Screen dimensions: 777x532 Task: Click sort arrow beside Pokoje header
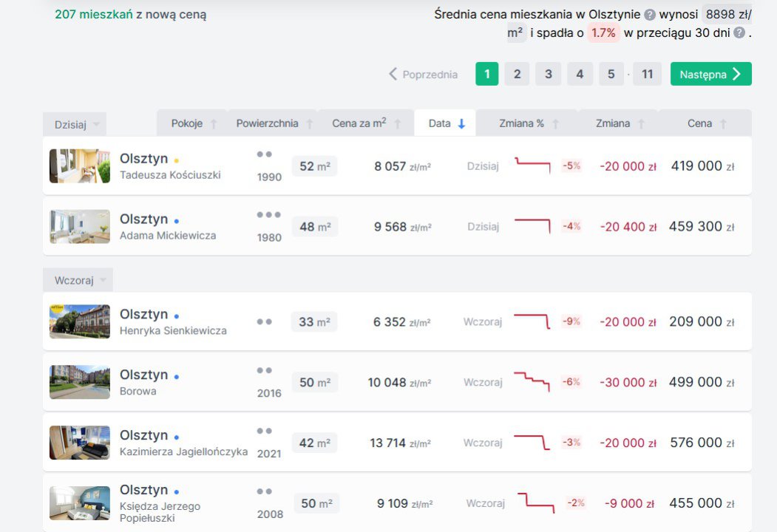tap(214, 124)
